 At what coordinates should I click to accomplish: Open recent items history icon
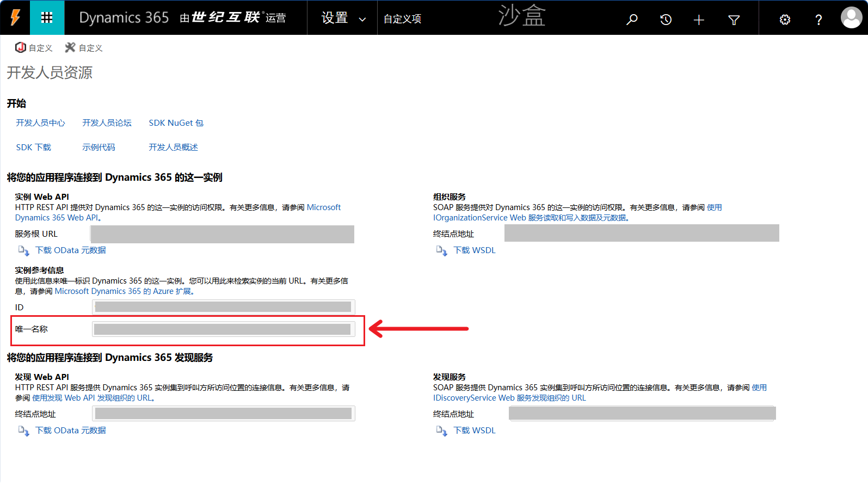pyautogui.click(x=666, y=20)
